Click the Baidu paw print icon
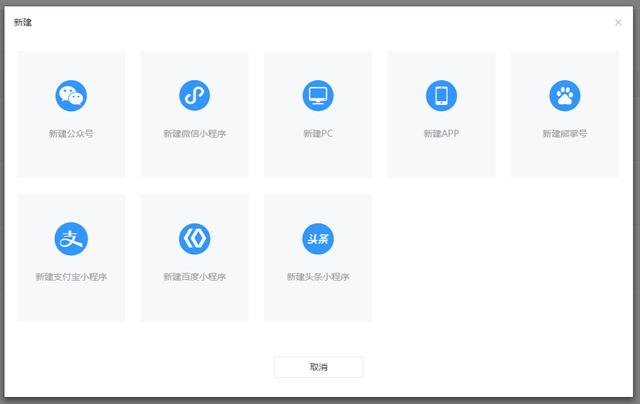The height and width of the screenshot is (404, 640). (x=564, y=95)
